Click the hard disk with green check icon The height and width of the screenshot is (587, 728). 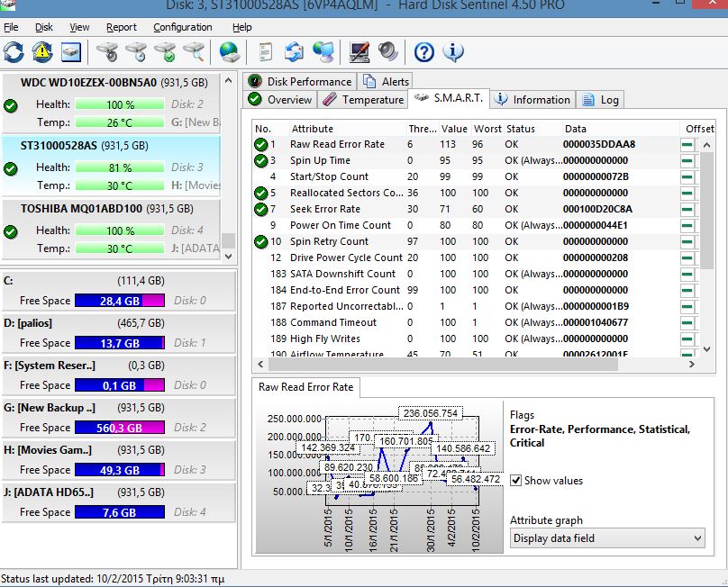point(165,51)
